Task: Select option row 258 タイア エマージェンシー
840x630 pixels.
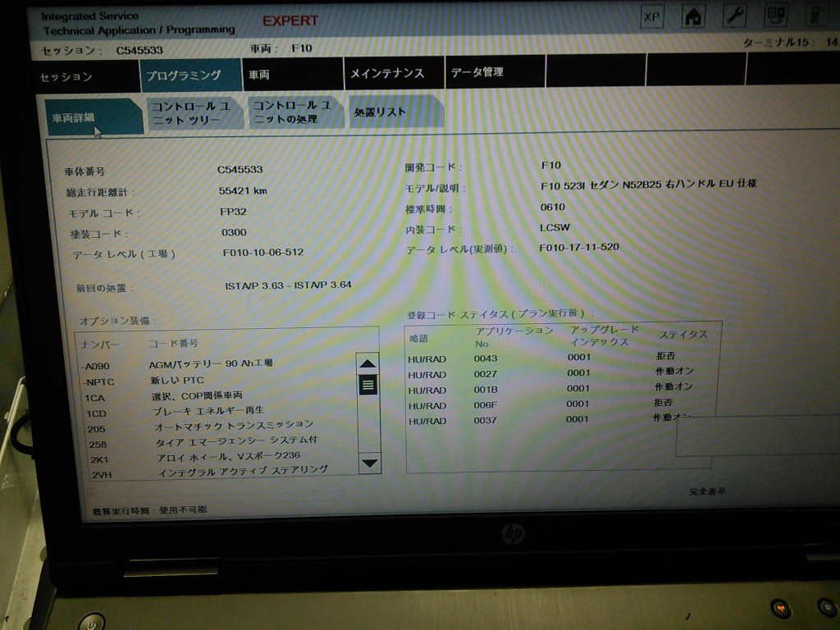Action: (x=221, y=442)
